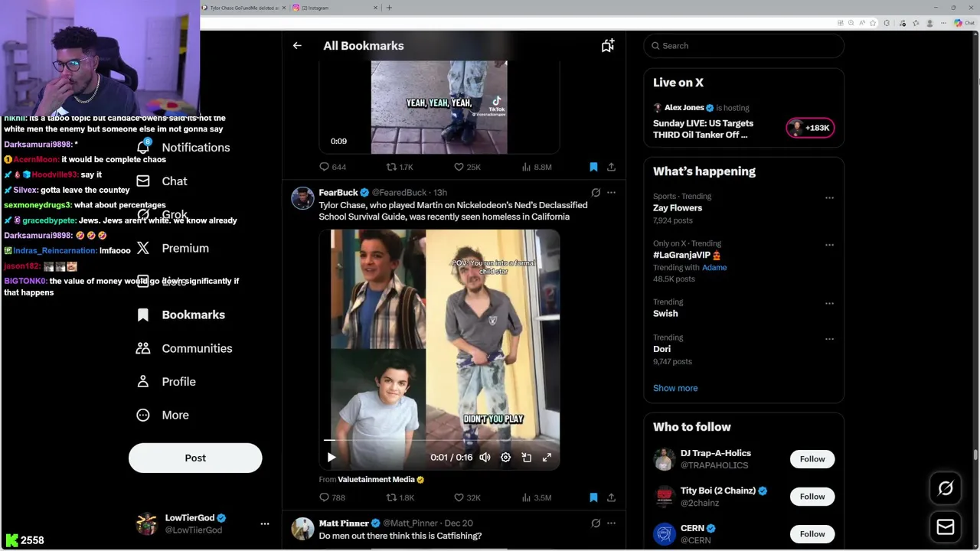Expand options for Zay Flowers trend
980x551 pixels.
coord(829,198)
